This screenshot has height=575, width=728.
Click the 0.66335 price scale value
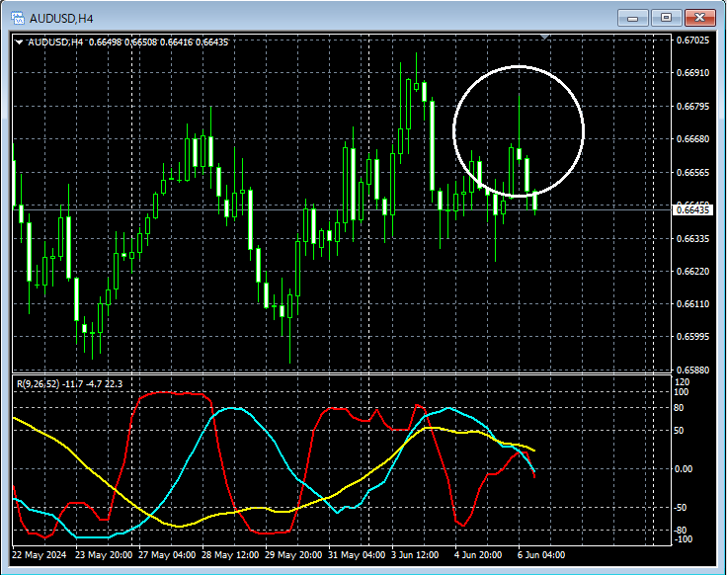[x=692, y=239]
